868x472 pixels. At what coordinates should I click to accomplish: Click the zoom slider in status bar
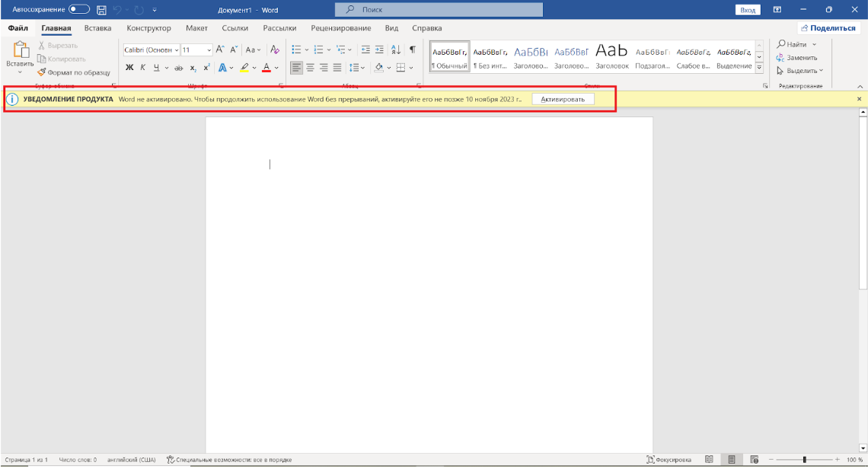pos(804,460)
